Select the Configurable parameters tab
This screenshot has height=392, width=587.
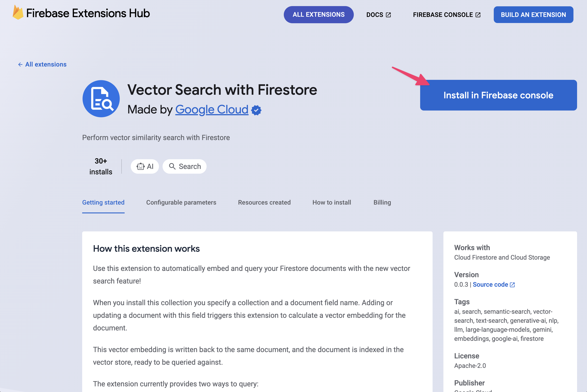click(181, 202)
